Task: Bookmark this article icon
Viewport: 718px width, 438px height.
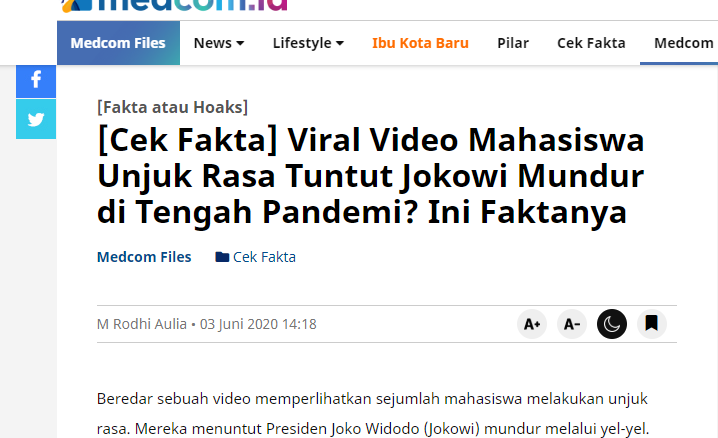Action: point(652,324)
